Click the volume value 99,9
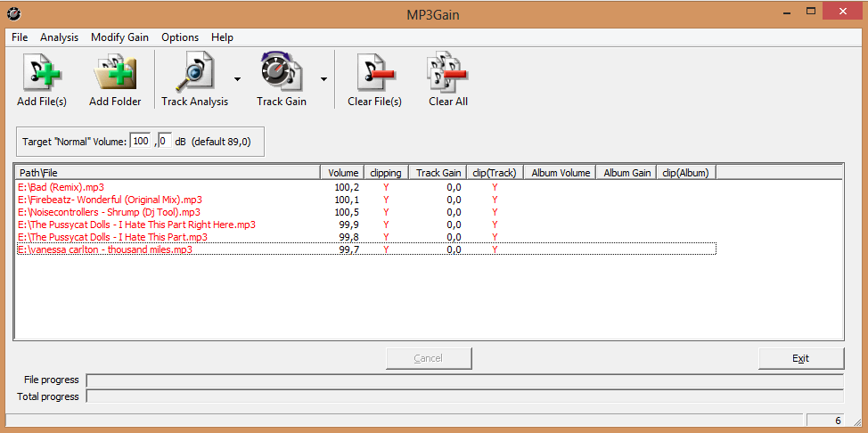 (350, 225)
